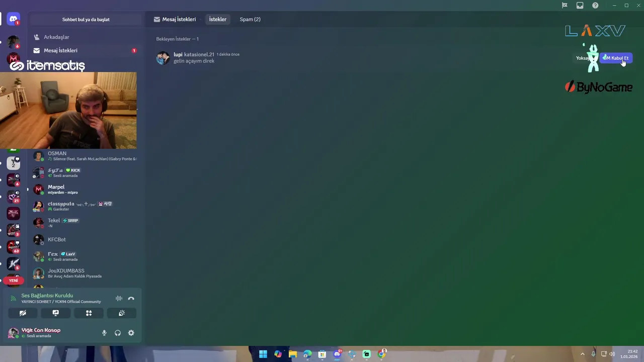
Task: Show hidden system tray icons chevron
Action: [583, 354]
